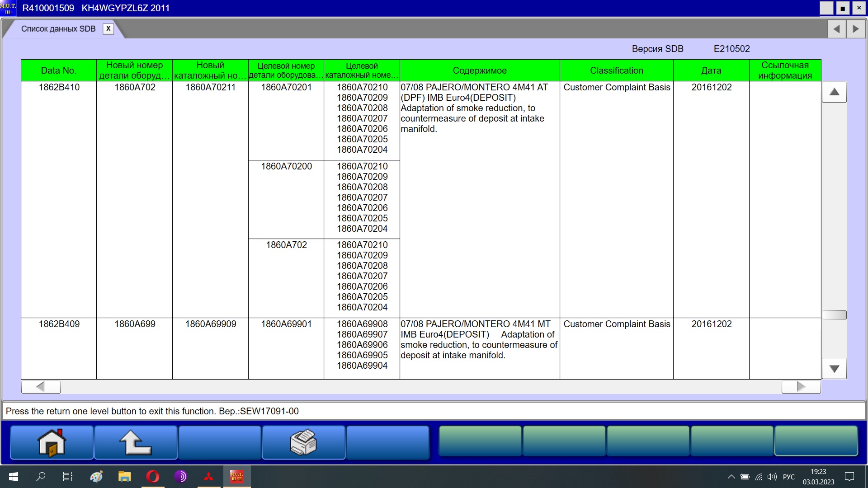
Task: Show hidden system tray icons
Action: [731, 477]
